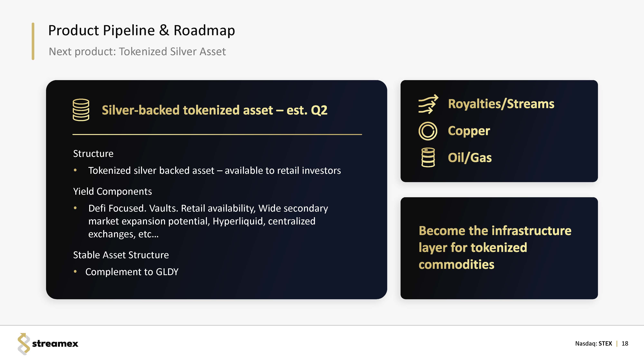Image resolution: width=644 pixels, height=362 pixels.
Task: Click the 'Nasdaq: STEX' ticker text
Action: (x=593, y=343)
